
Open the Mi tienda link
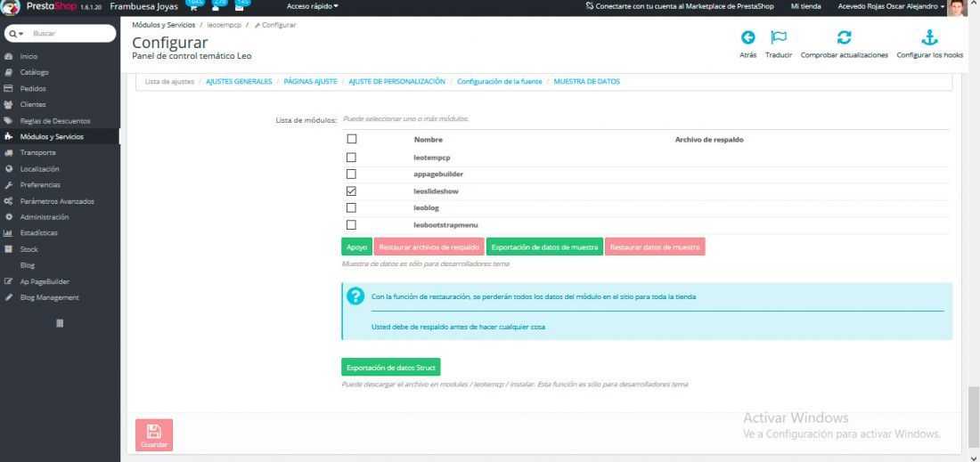(x=805, y=6)
